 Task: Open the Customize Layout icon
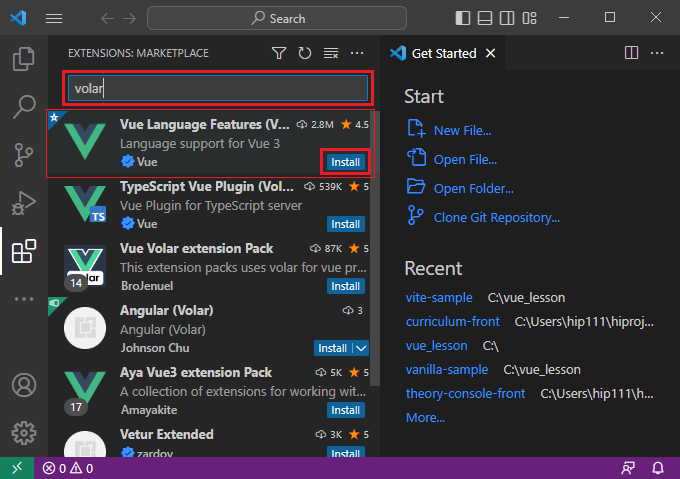(530, 18)
